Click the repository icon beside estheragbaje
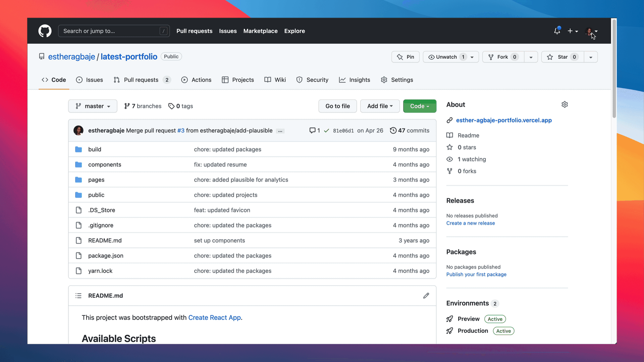The image size is (644, 362). point(42,57)
